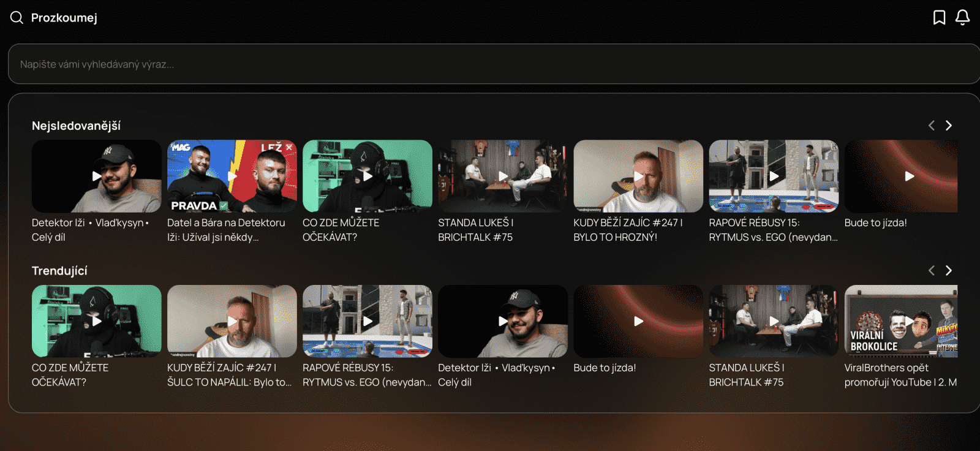Screen dimensions: 980x451
Task: Click the 'Trendující' section heading
Action: [x=59, y=271]
